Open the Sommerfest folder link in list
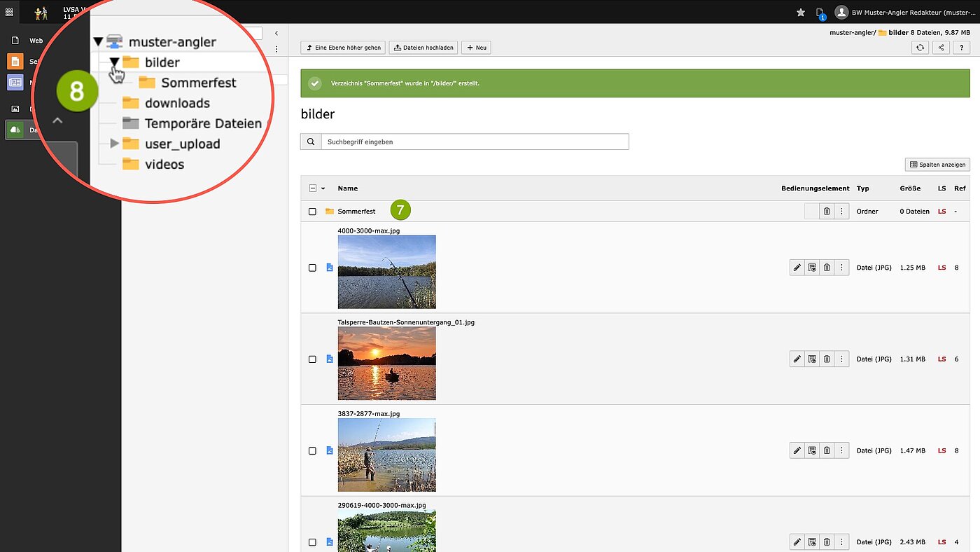The width and height of the screenshot is (980, 552). pos(356,212)
